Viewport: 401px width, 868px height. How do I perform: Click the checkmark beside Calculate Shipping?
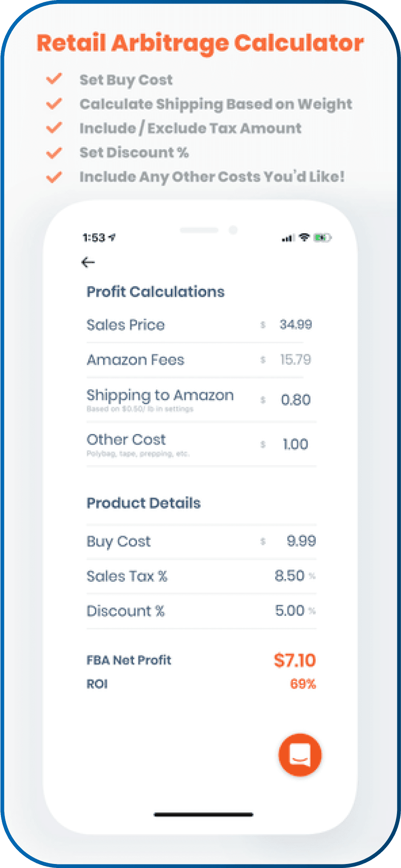tap(54, 104)
